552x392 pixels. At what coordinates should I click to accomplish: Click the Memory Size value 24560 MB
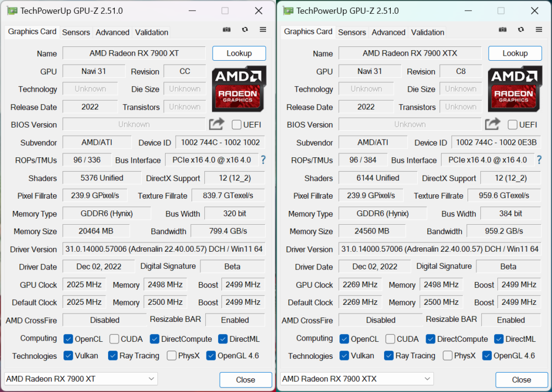pyautogui.click(x=372, y=231)
